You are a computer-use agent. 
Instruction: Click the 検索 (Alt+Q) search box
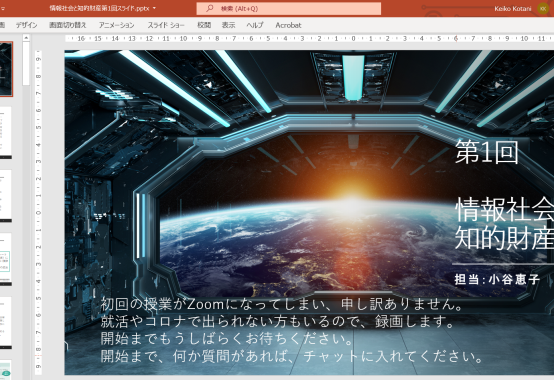pyautogui.click(x=289, y=8)
